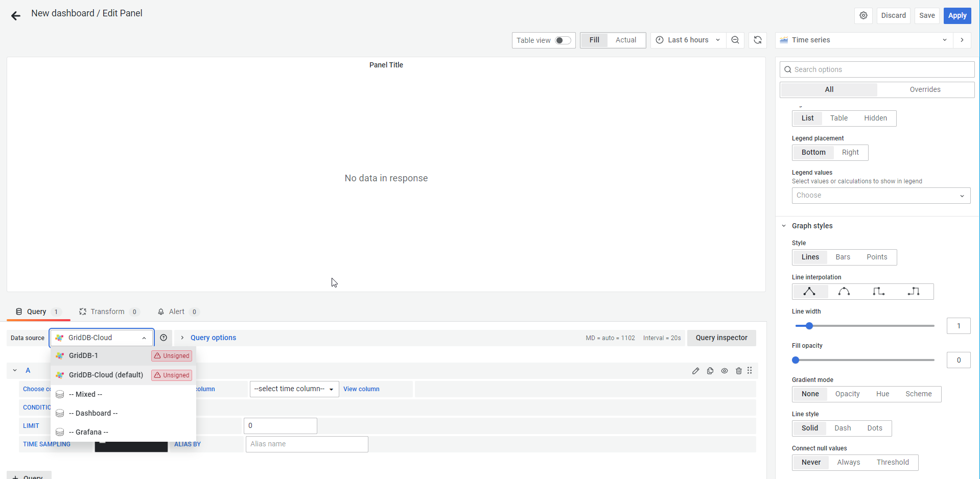Click the back arrow to leave panel editor
Screen dimensions: 980x479
[x=16, y=16]
